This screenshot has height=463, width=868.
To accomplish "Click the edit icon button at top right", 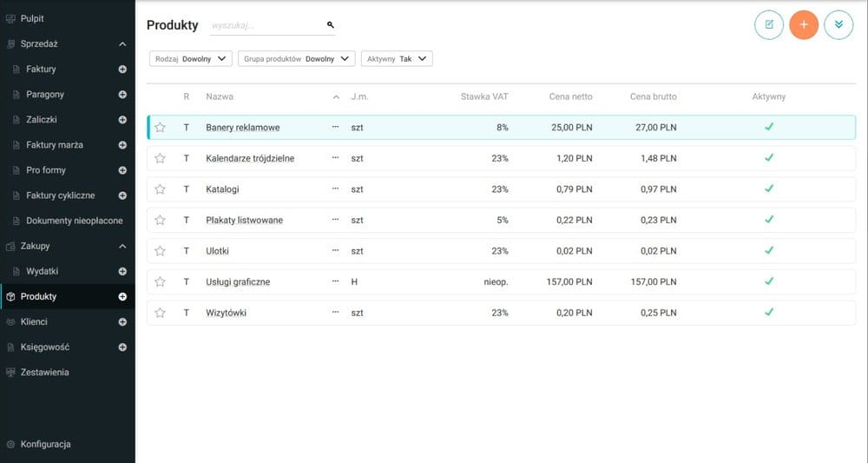I will coord(769,24).
